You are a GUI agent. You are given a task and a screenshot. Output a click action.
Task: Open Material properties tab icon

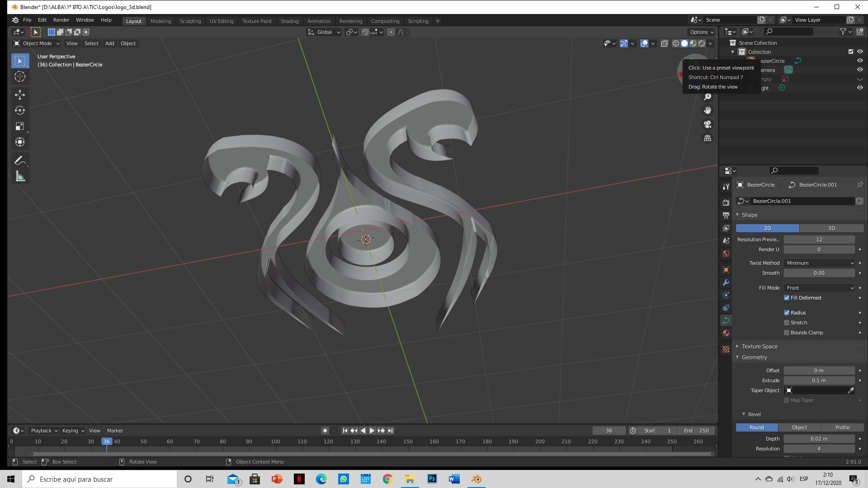[726, 333]
